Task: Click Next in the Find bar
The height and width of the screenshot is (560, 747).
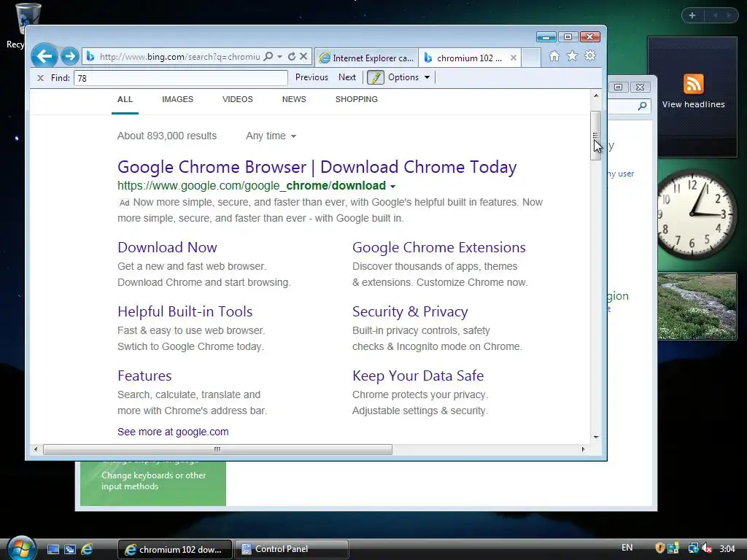Action: point(347,77)
